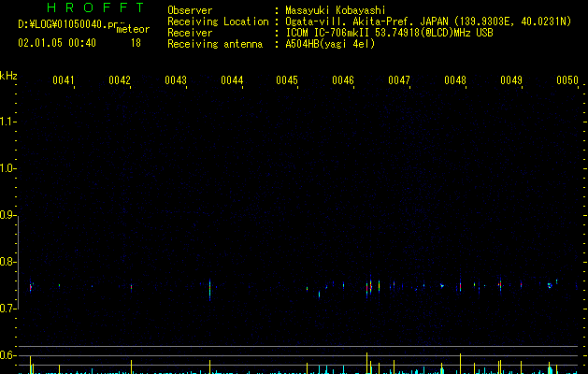Image resolution: width=588 pixels, height=374 pixels.
Task: Click the 1.0 kHz axis label
Action: pyautogui.click(x=7, y=168)
